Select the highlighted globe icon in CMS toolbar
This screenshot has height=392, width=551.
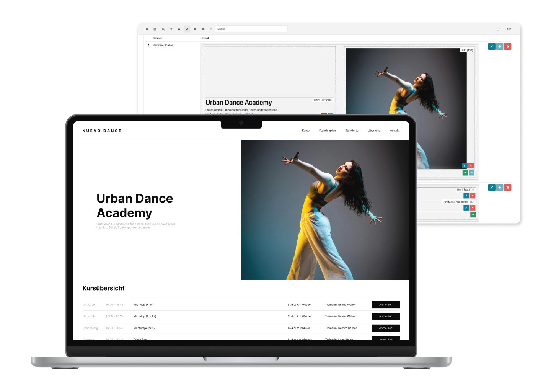(x=187, y=29)
